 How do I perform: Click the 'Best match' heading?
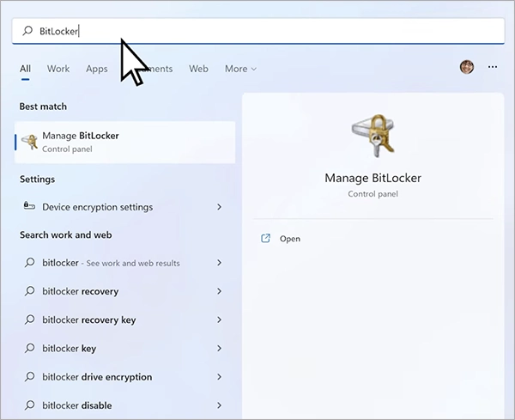pyautogui.click(x=43, y=107)
